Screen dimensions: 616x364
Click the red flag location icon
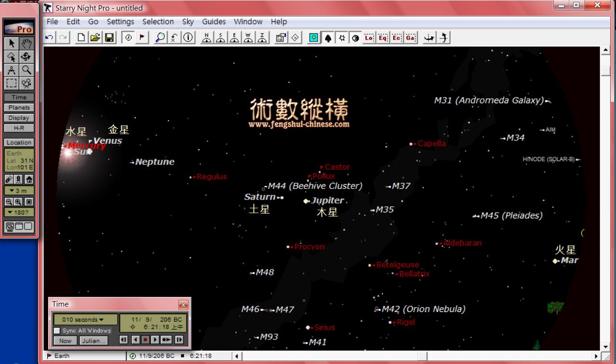tap(142, 38)
